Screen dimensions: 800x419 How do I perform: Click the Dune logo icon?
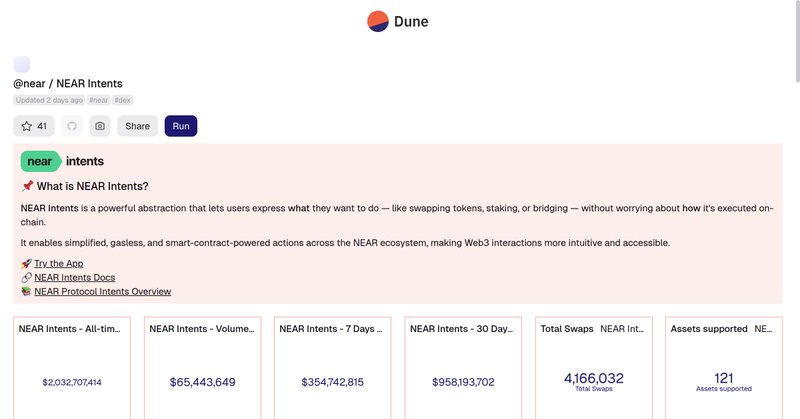378,21
